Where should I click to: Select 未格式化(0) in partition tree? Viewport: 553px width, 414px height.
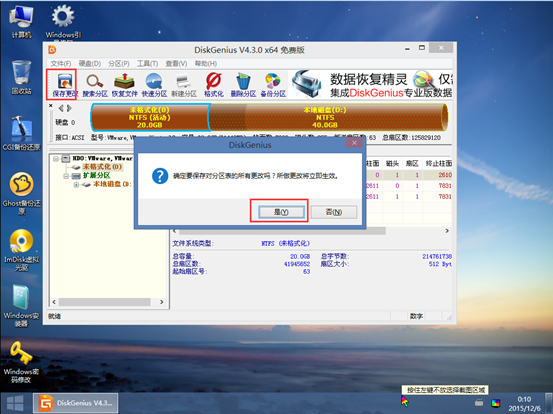[102, 166]
